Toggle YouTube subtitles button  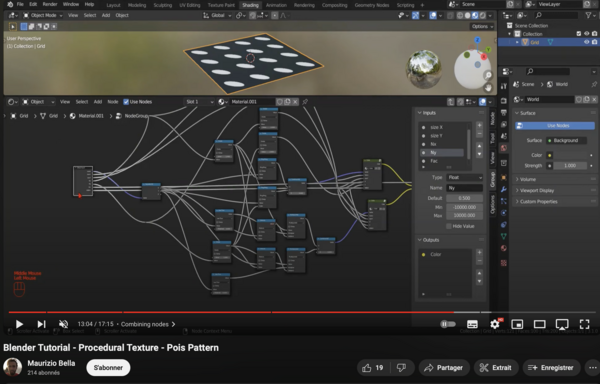(x=472, y=324)
